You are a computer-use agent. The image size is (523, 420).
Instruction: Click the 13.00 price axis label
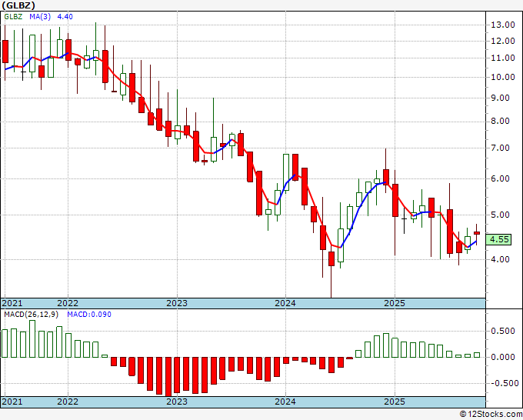point(503,25)
